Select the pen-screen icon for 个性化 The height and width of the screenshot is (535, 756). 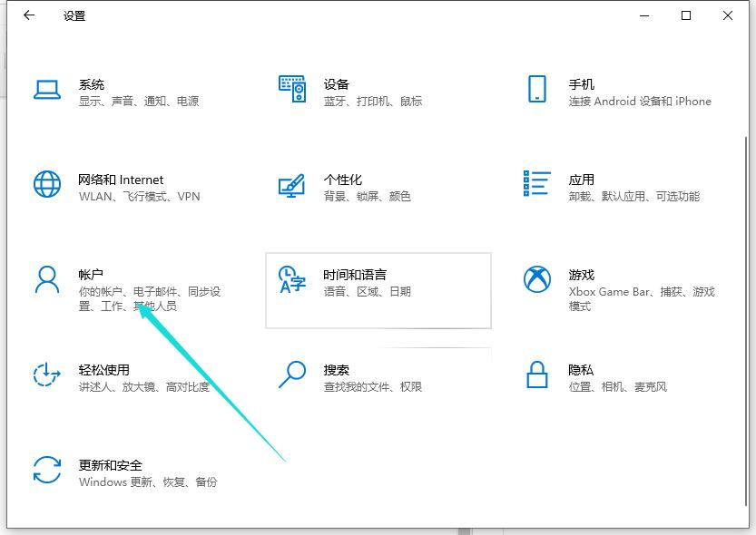(292, 187)
